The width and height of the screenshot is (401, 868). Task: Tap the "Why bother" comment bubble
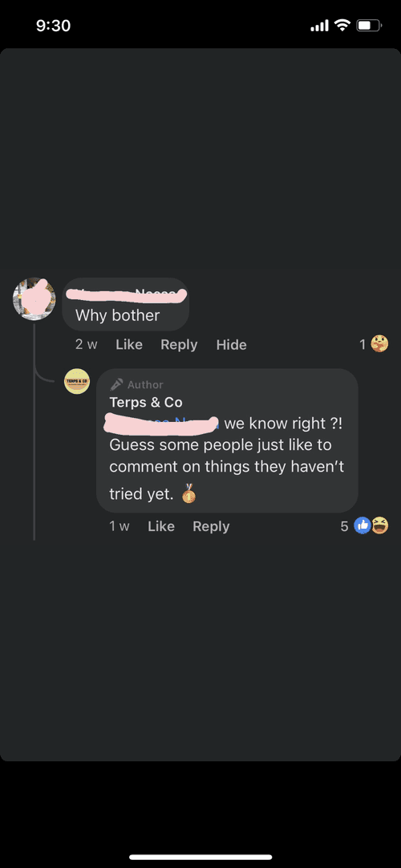point(126,304)
